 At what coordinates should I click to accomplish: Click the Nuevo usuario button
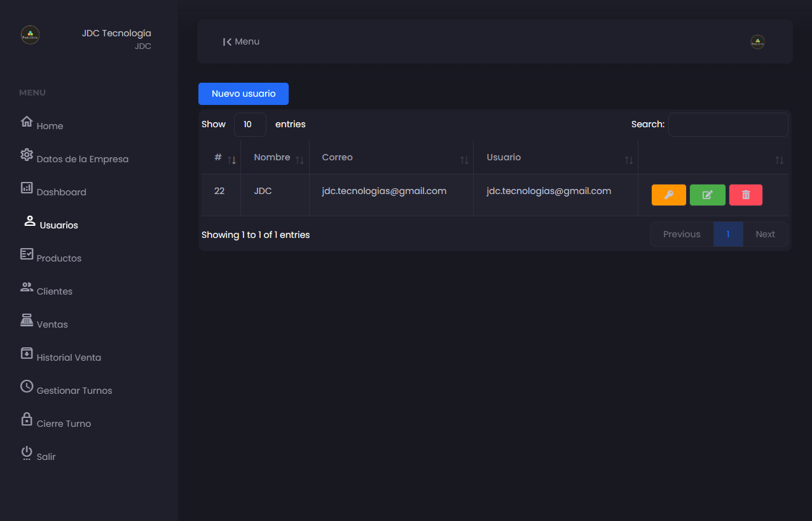click(244, 94)
